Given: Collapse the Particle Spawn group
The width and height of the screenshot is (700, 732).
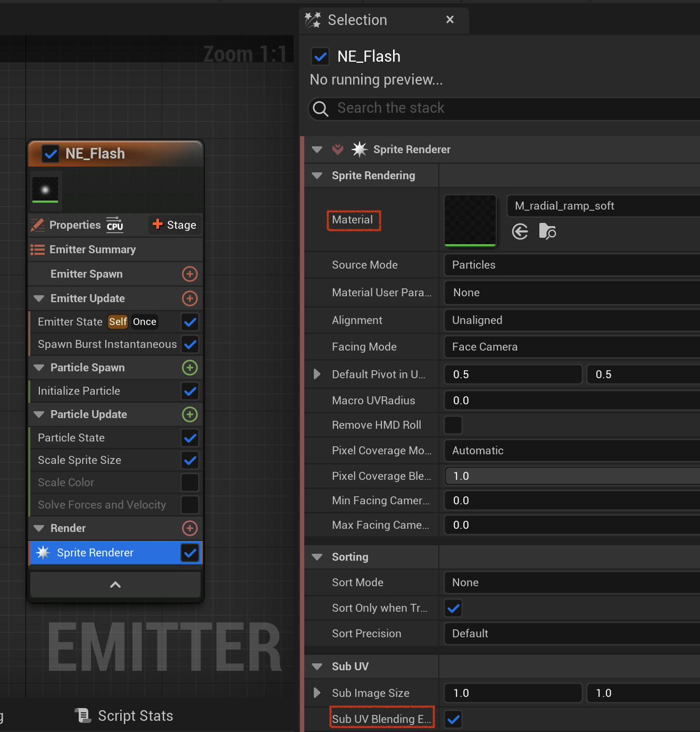Looking at the screenshot, I should (39, 368).
